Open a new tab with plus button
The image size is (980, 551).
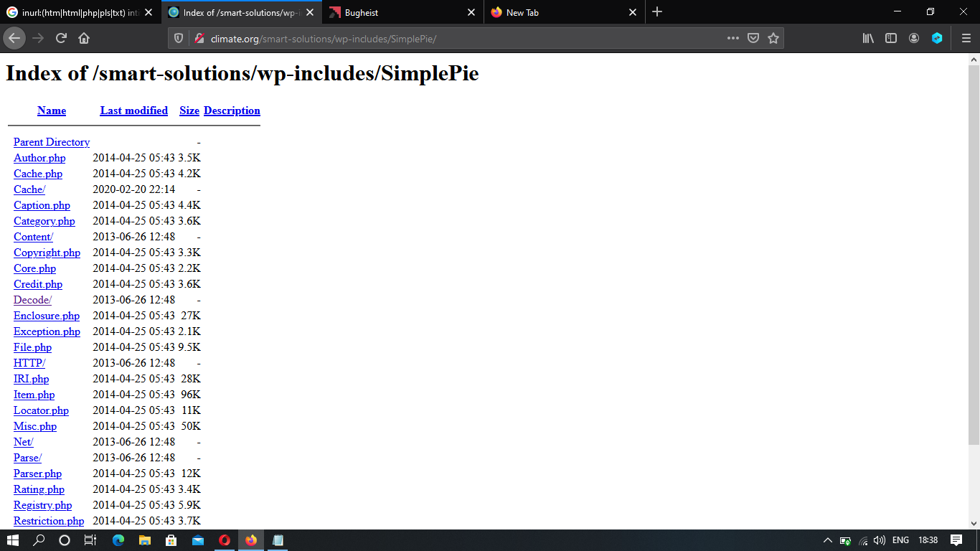[657, 12]
